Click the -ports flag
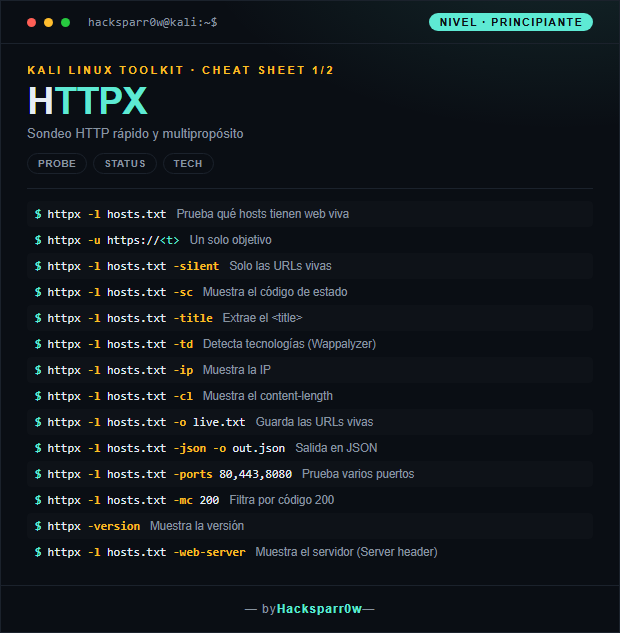The width and height of the screenshot is (620, 633). (x=193, y=474)
